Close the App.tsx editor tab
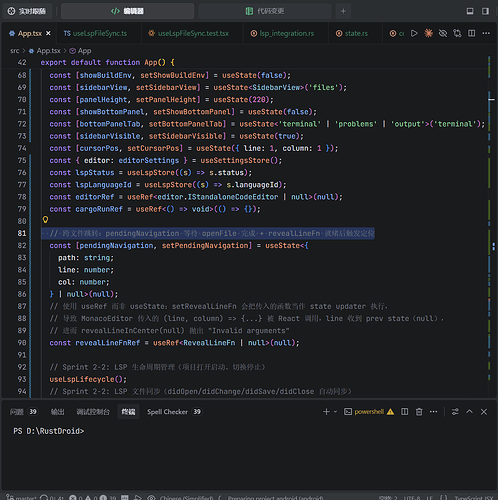The height and width of the screenshot is (500, 498). coord(48,33)
